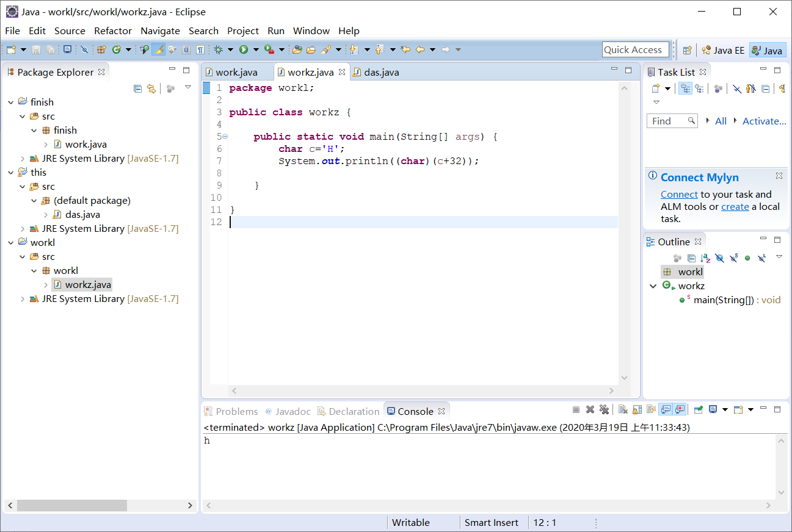Open the Run button dropdown arrow
Viewport: 792px width, 532px height.
(256, 49)
